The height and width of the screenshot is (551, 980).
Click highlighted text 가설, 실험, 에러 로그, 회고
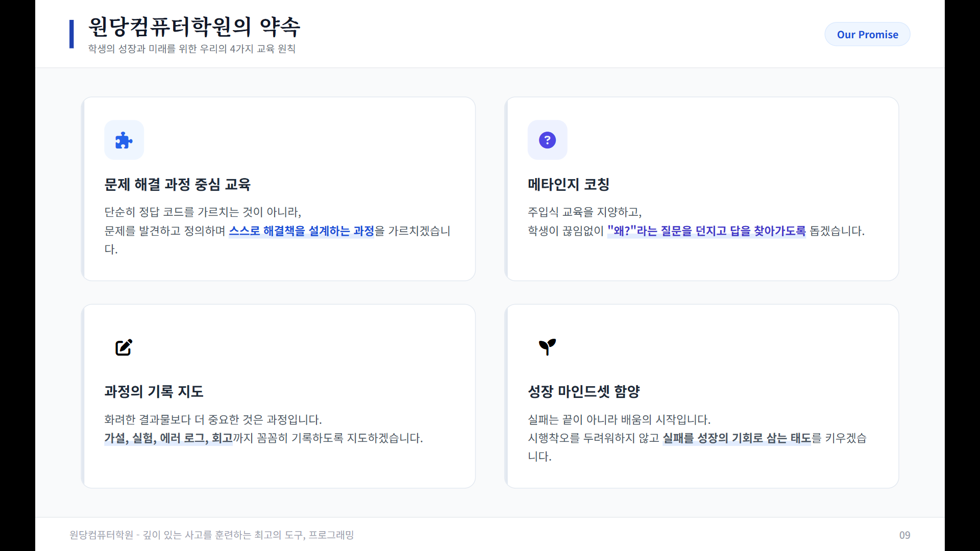coord(168,438)
